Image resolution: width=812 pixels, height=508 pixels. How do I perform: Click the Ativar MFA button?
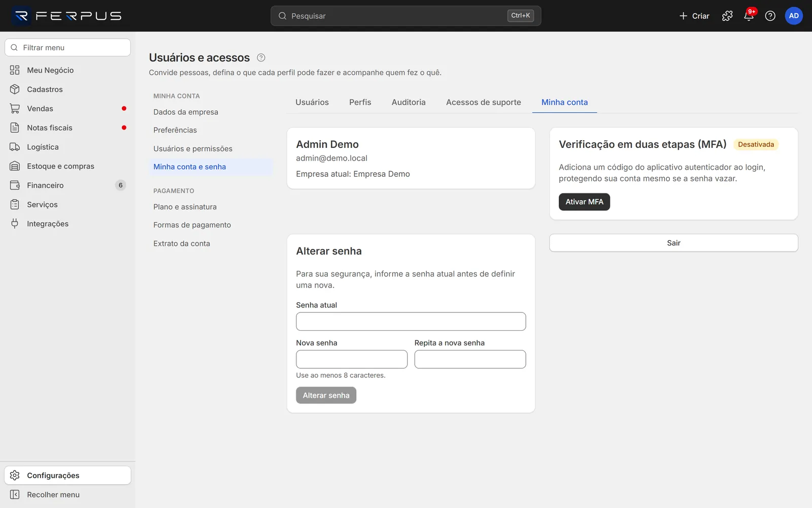[584, 202]
